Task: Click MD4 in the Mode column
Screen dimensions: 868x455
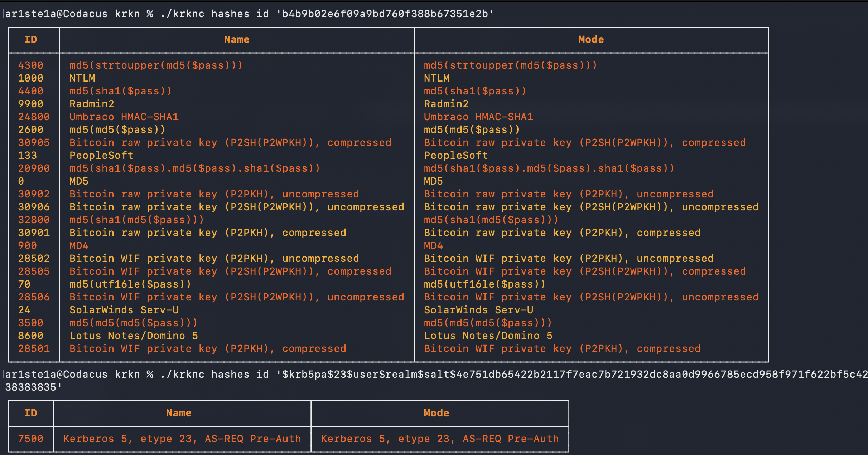Action: click(433, 246)
